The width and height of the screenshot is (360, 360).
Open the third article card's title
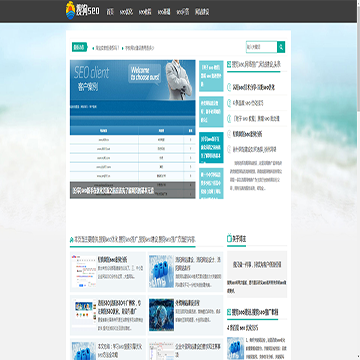tap(120, 307)
